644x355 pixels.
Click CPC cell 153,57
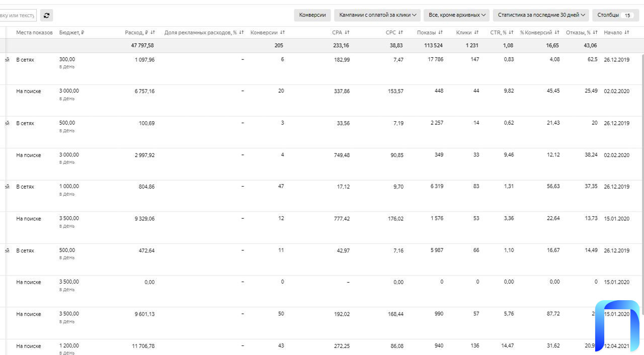coord(395,91)
